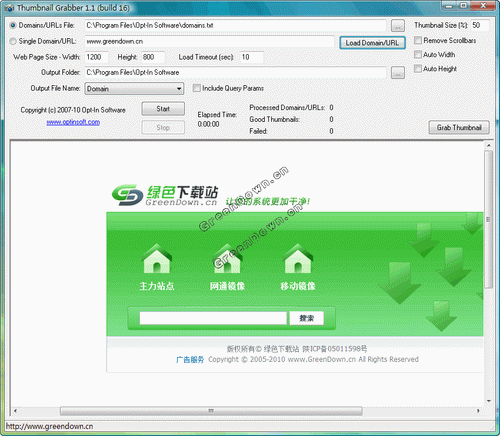Viewport: 500px width, 436px height.
Task: Click the scroll right arrow in preview
Action: coord(478,411)
